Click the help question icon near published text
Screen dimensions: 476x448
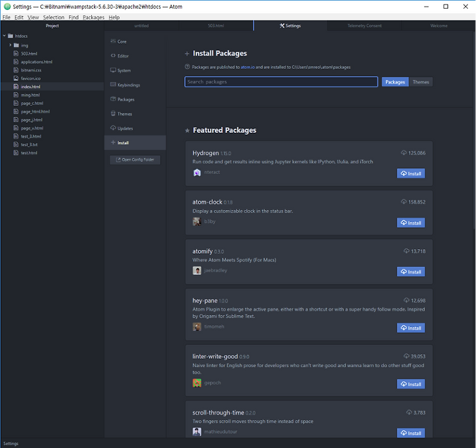pyautogui.click(x=187, y=67)
